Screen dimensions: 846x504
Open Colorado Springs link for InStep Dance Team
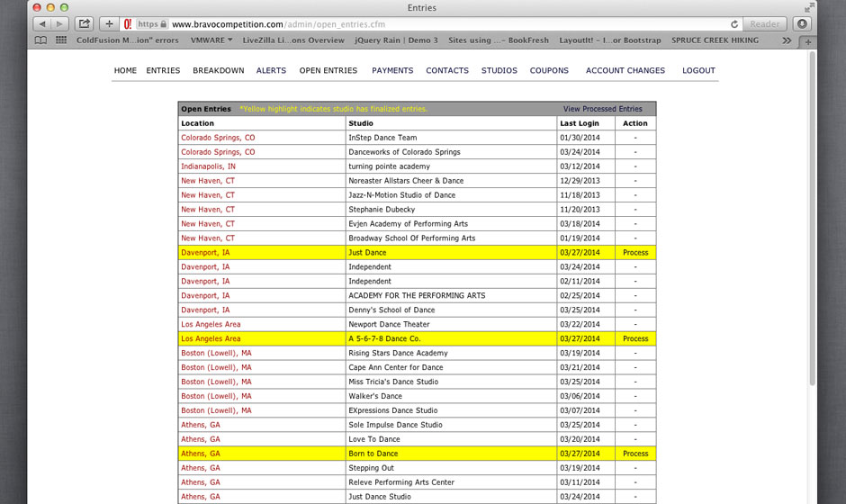218,138
